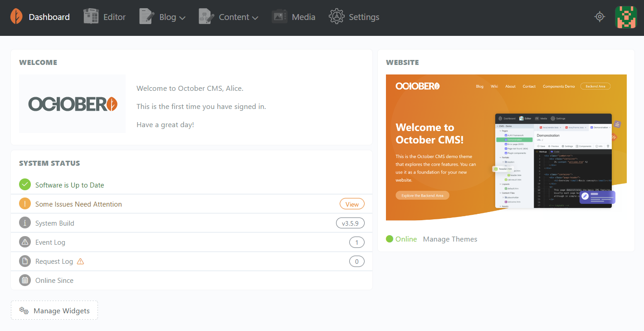The image size is (644, 331).
Task: Open the user avatar account menu
Action: (x=626, y=17)
